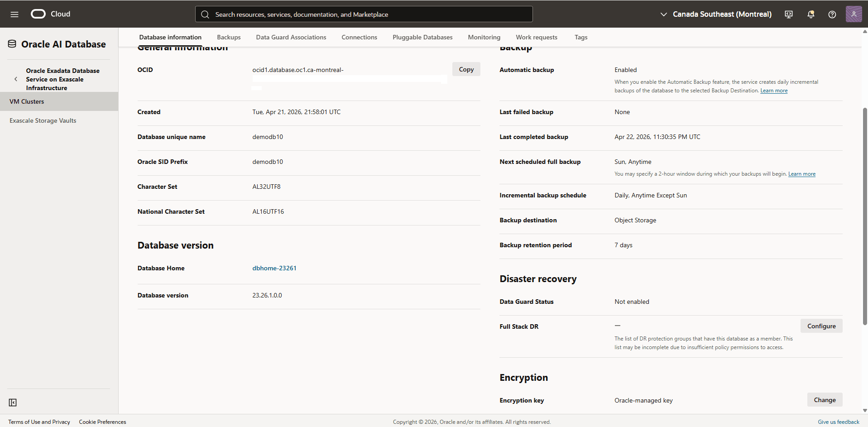Select VM Clusters in the sidebar
This screenshot has height=427, width=868.
point(59,101)
